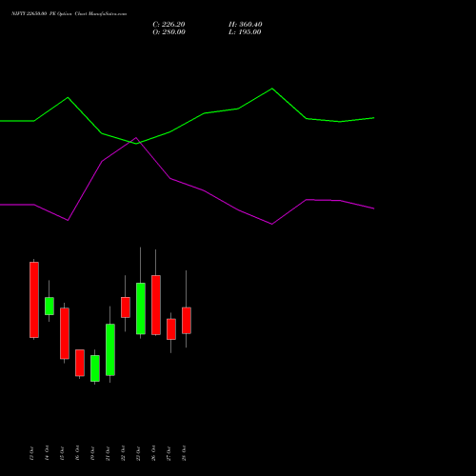Image resolution: width=476 pixels, height=476 pixels.
Task: Click the green indicator line's highest peak
Action: [272, 89]
